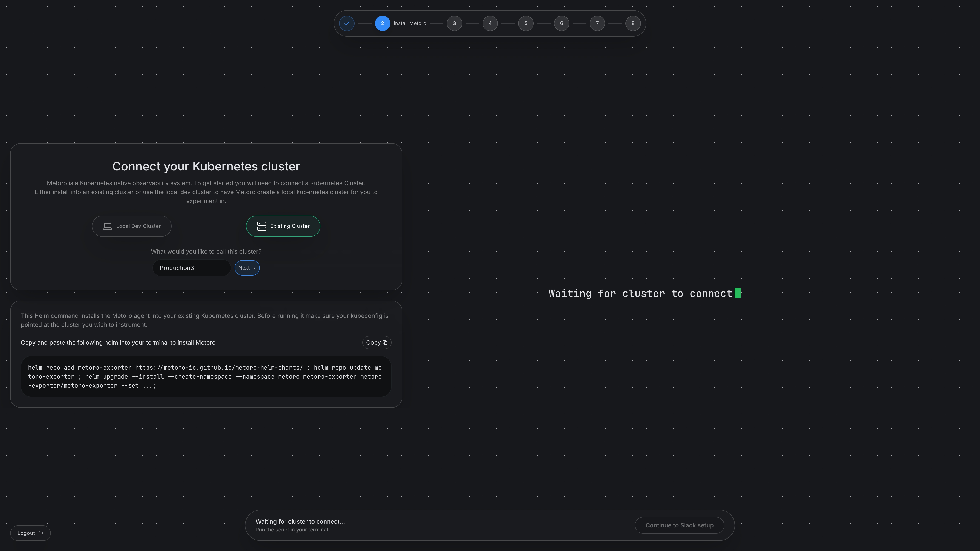This screenshot has width=980, height=551.
Task: Log out using the Logout button
Action: pos(30,533)
